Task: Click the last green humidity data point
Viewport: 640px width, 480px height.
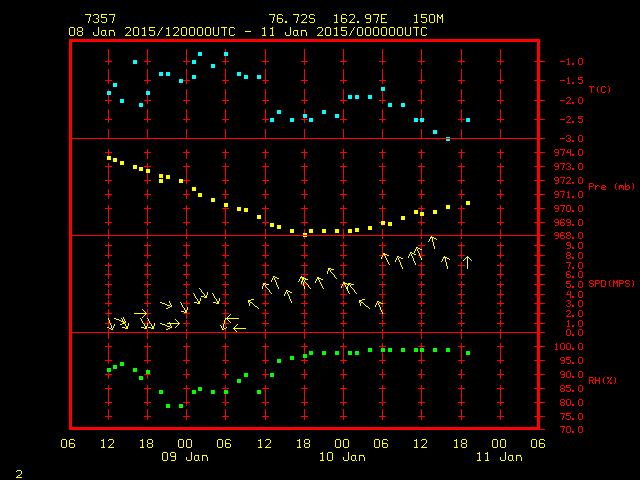Action: (467, 353)
